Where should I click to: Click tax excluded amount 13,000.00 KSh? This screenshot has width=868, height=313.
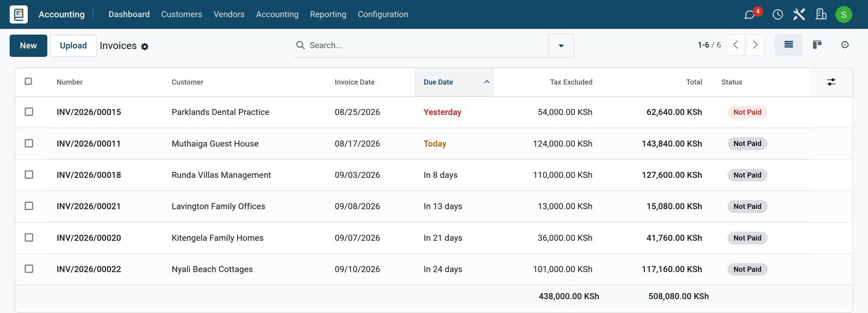(x=565, y=206)
